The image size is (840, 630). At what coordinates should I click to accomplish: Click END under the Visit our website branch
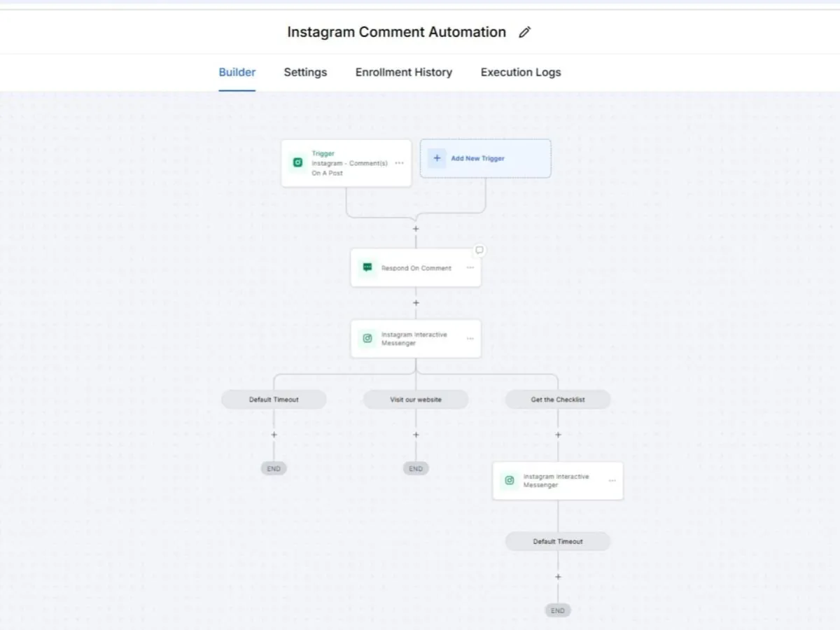(x=416, y=468)
